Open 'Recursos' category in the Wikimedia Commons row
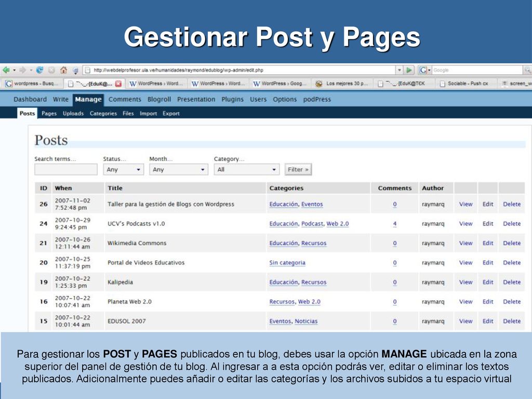 314,243
